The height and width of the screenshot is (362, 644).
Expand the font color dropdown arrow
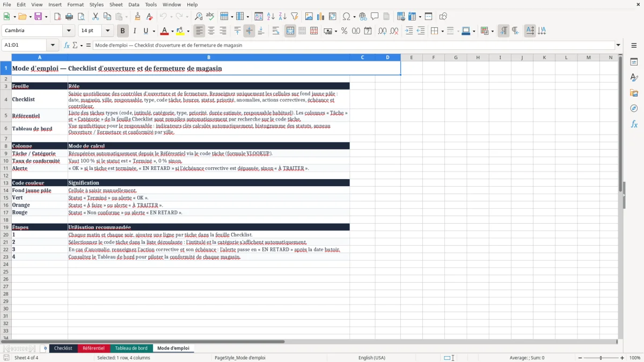point(172,31)
